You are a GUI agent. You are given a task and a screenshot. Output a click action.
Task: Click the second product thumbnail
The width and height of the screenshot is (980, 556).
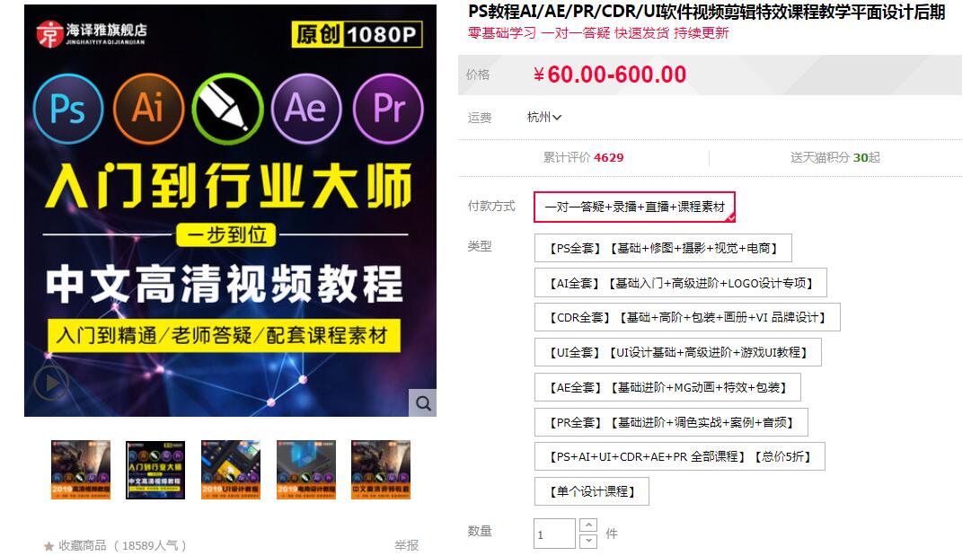click(155, 469)
